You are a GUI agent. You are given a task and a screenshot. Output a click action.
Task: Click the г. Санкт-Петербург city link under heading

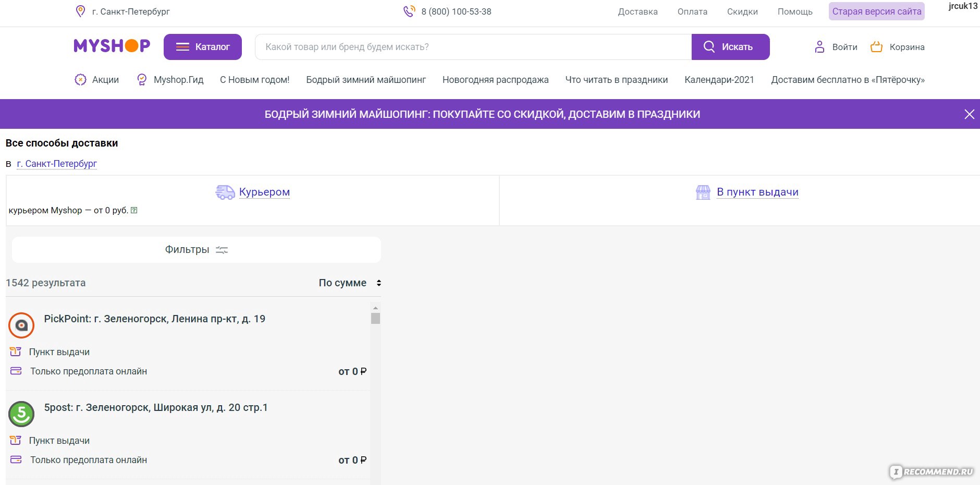point(57,164)
